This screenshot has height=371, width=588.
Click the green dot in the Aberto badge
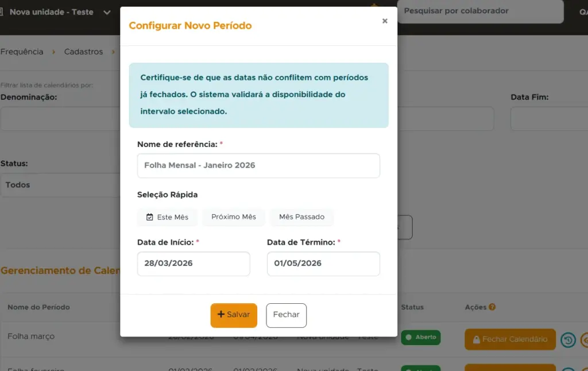point(410,338)
